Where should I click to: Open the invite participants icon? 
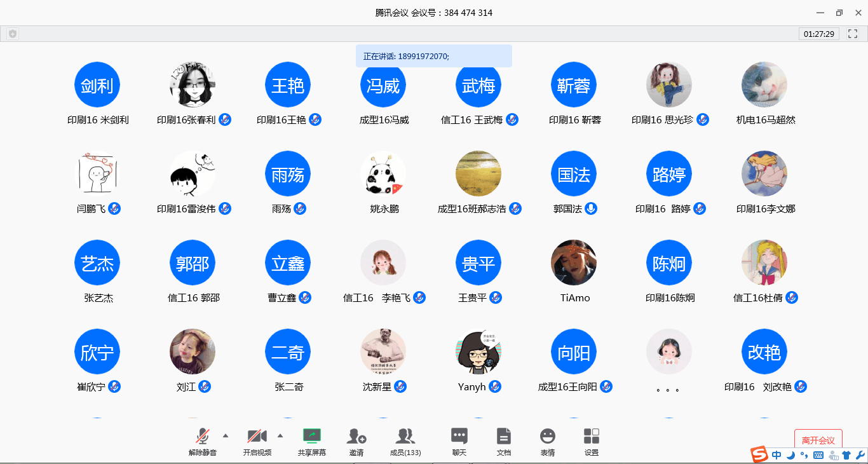point(356,437)
